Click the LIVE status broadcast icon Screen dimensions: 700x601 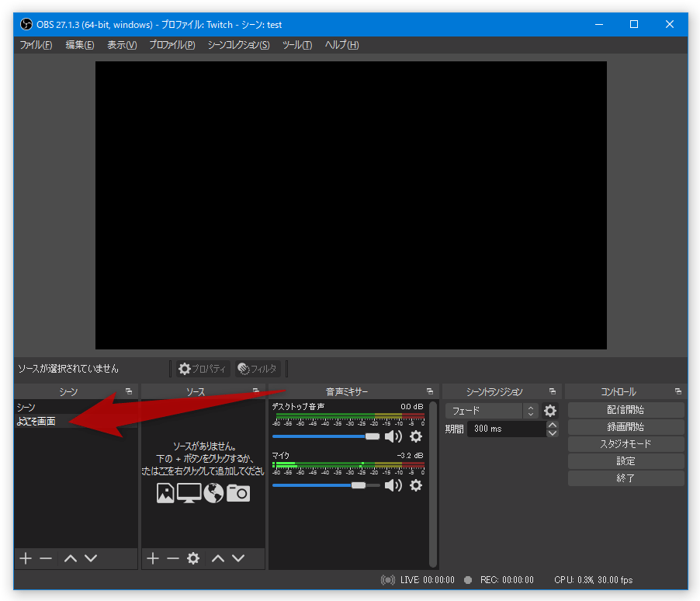coord(388,580)
